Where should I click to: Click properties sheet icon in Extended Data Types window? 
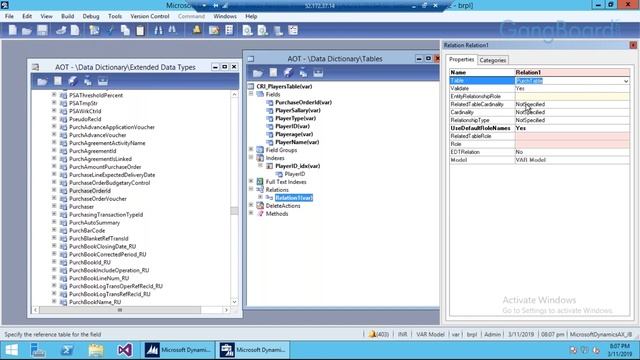point(58,81)
